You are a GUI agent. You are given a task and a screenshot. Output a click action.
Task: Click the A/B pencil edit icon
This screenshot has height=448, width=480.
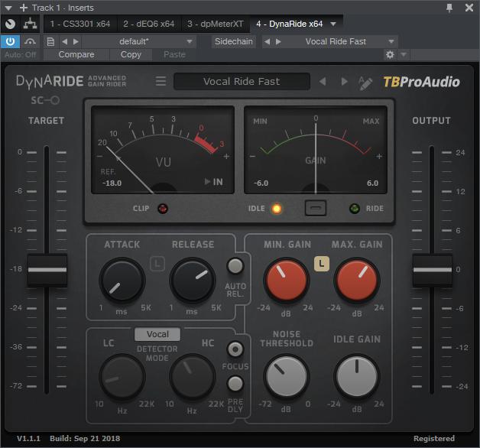(x=365, y=83)
